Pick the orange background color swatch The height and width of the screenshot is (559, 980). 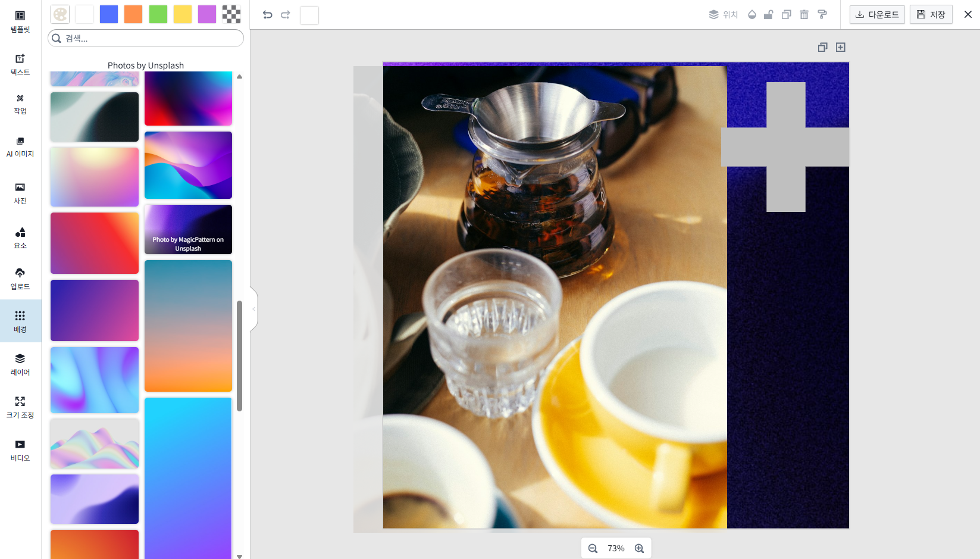[x=133, y=14]
